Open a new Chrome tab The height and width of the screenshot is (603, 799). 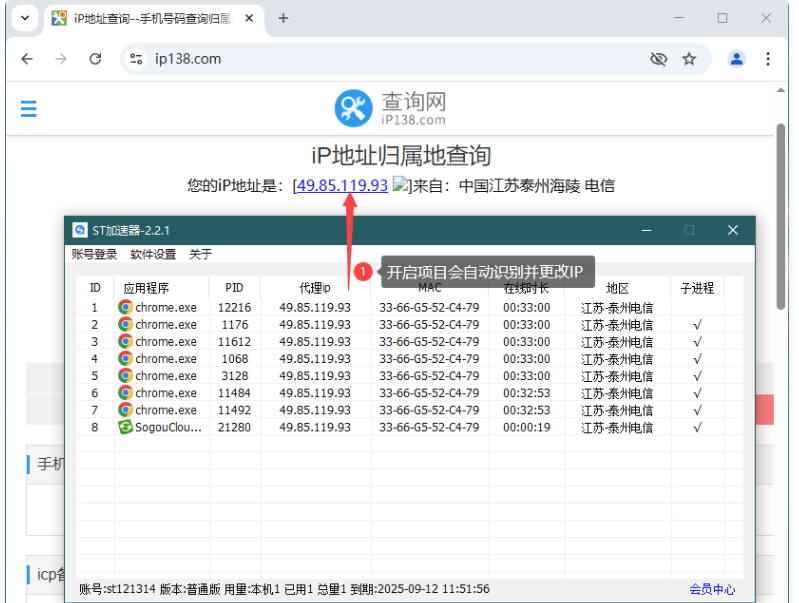(283, 18)
